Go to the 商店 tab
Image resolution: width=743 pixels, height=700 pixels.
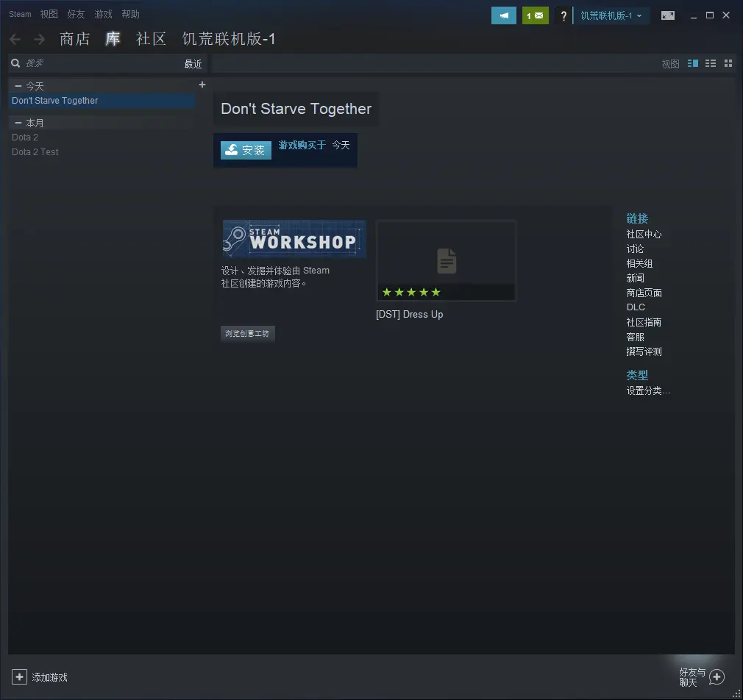point(75,39)
